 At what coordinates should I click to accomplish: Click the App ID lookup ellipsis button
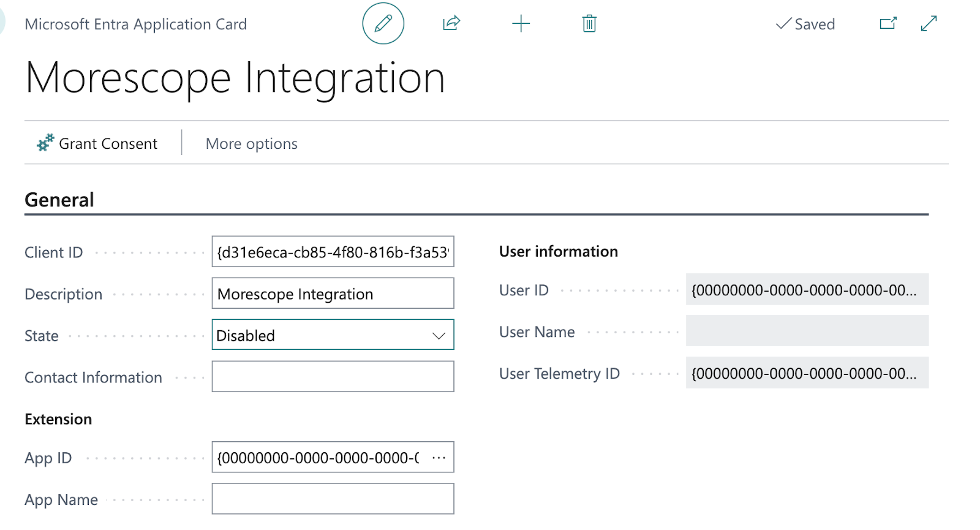click(x=439, y=458)
